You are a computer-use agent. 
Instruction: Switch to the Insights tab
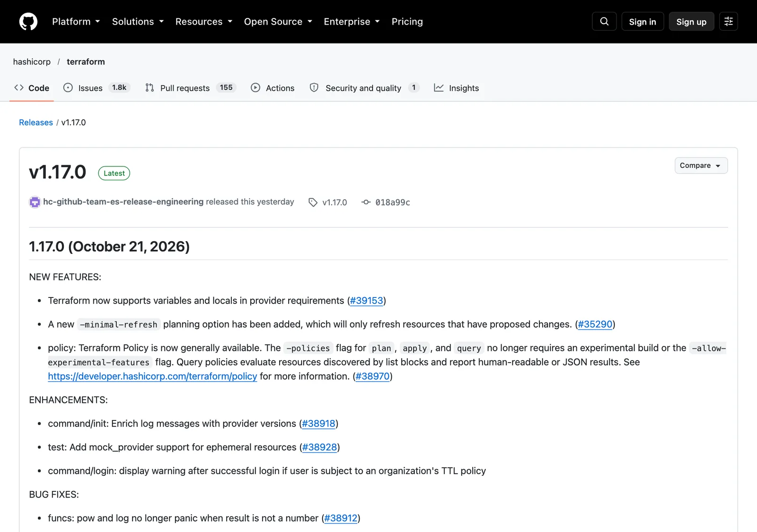coord(457,88)
